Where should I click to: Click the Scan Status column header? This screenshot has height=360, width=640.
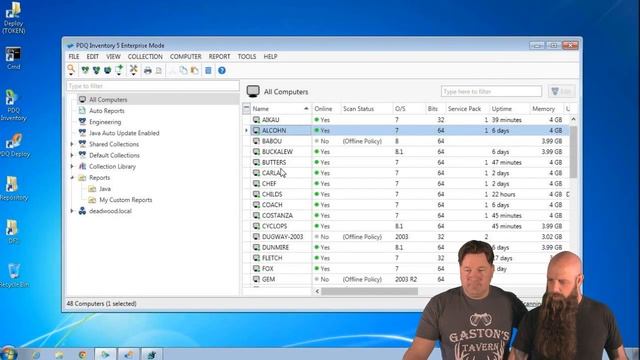click(367, 109)
